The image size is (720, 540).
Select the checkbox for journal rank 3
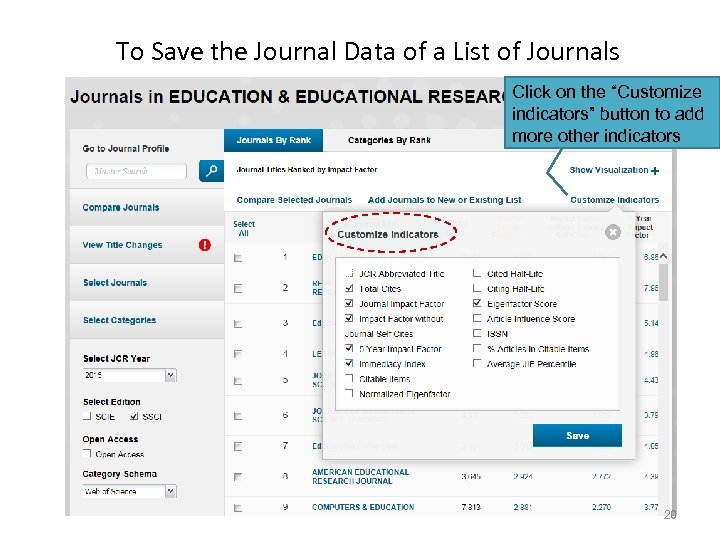(x=238, y=324)
